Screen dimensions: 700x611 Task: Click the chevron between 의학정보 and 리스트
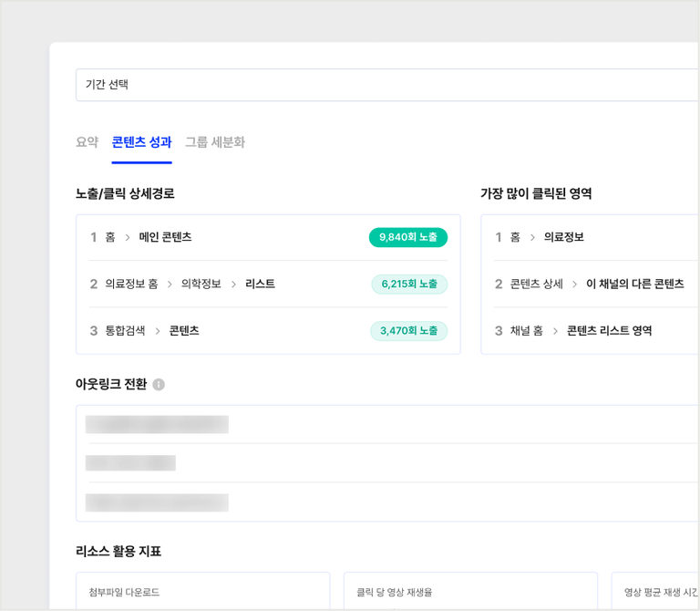[233, 285]
